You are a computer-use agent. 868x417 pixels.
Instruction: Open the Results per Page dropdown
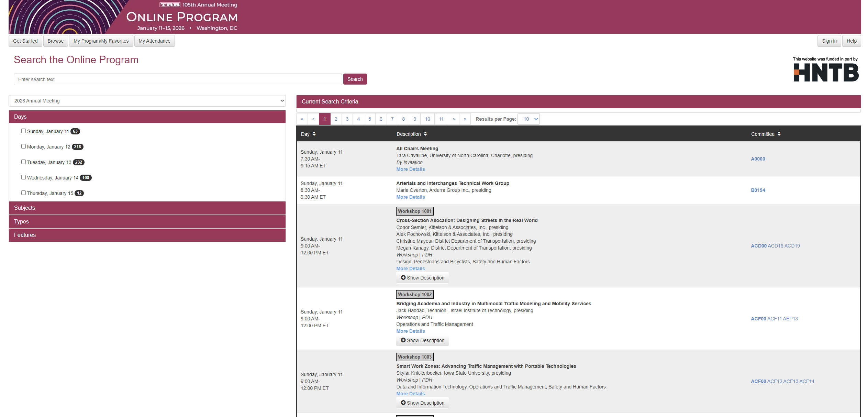point(528,119)
